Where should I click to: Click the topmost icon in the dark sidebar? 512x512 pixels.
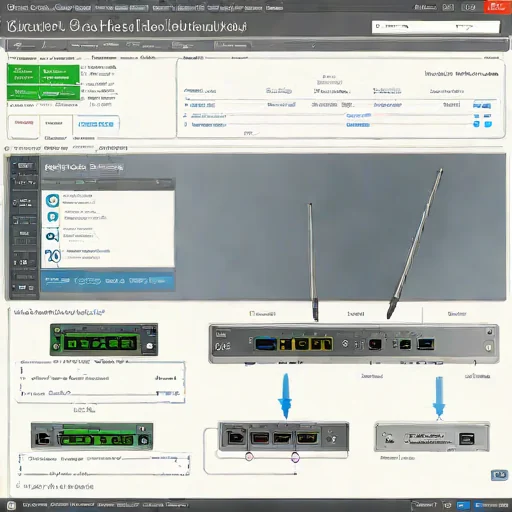24,165
